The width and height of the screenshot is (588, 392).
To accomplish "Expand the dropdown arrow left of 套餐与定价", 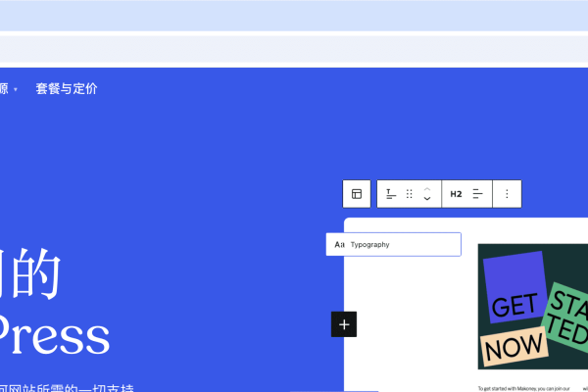I will click(x=16, y=89).
